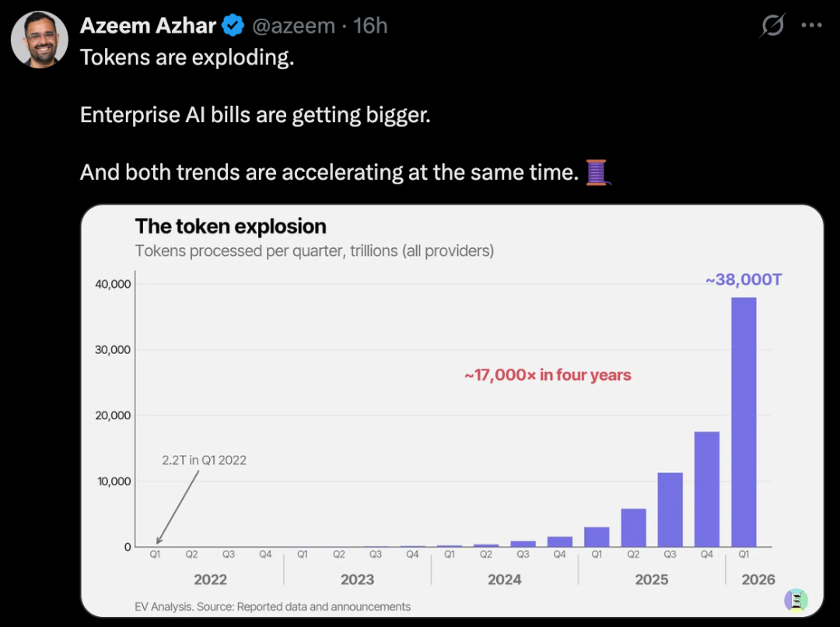Open the @azeem handle link

pyautogui.click(x=293, y=26)
